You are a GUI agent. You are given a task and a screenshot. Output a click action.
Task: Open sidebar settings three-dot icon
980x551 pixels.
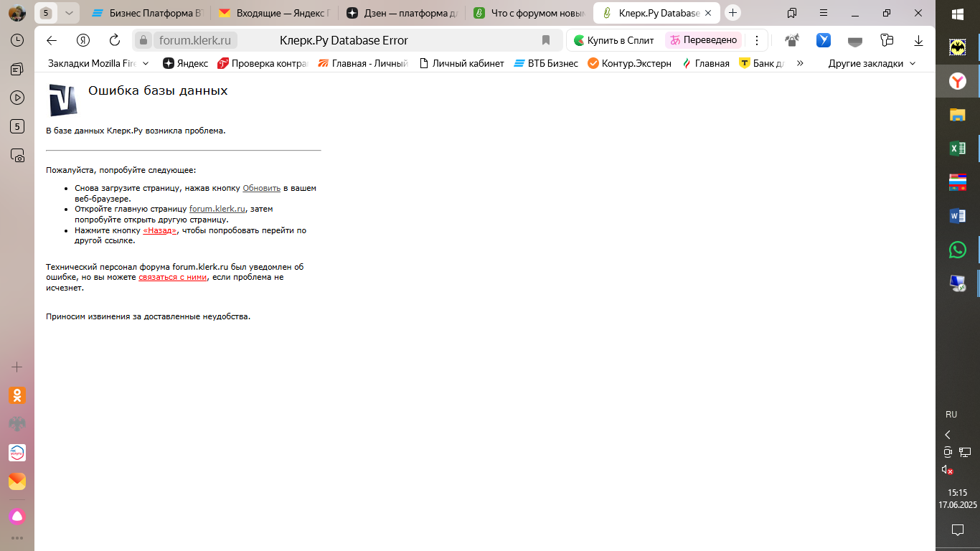point(17,537)
